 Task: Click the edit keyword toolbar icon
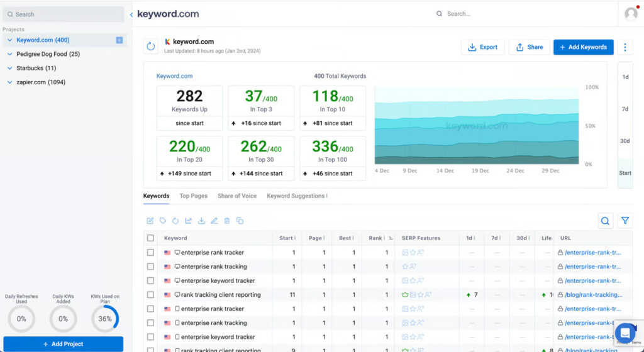tap(150, 221)
